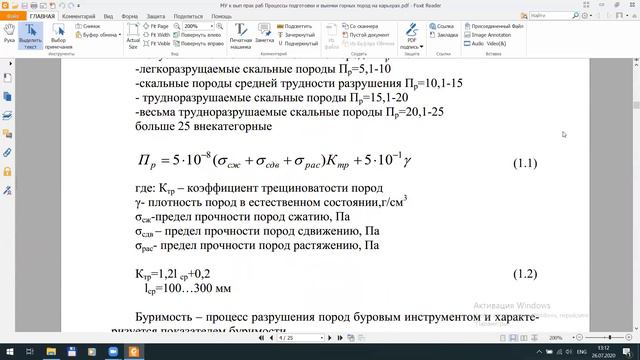Enable continuous page view mode

pos(513,338)
